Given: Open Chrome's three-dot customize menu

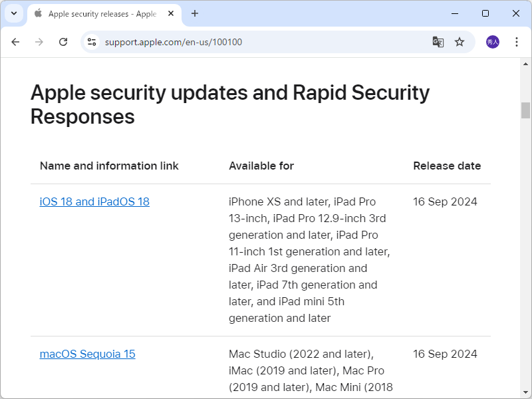Looking at the screenshot, I should pos(517,42).
